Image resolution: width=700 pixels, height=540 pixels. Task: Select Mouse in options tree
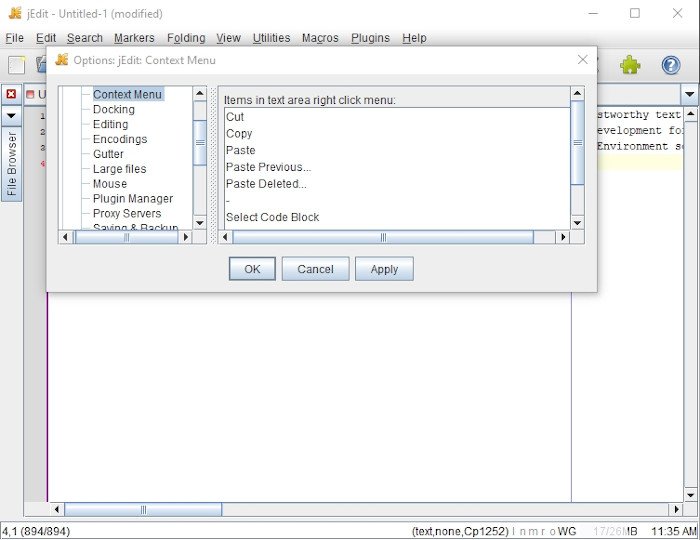point(110,183)
